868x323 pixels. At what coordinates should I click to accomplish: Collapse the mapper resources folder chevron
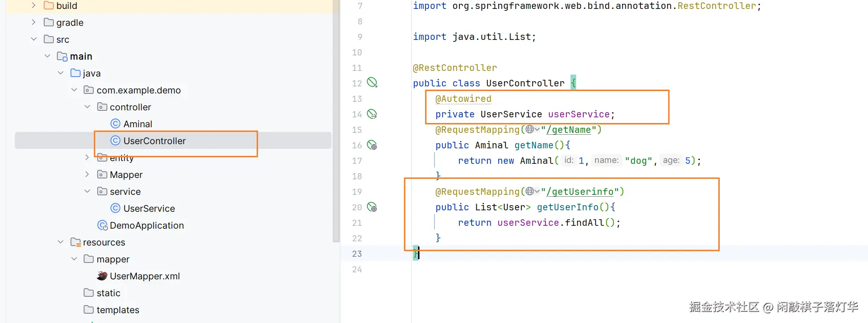pyautogui.click(x=74, y=259)
